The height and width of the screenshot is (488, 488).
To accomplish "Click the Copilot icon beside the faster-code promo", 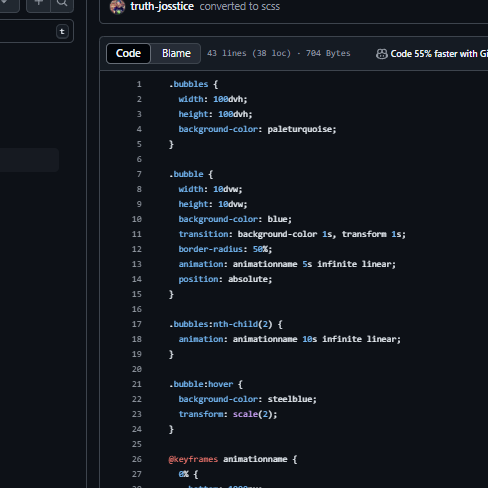I will [382, 54].
